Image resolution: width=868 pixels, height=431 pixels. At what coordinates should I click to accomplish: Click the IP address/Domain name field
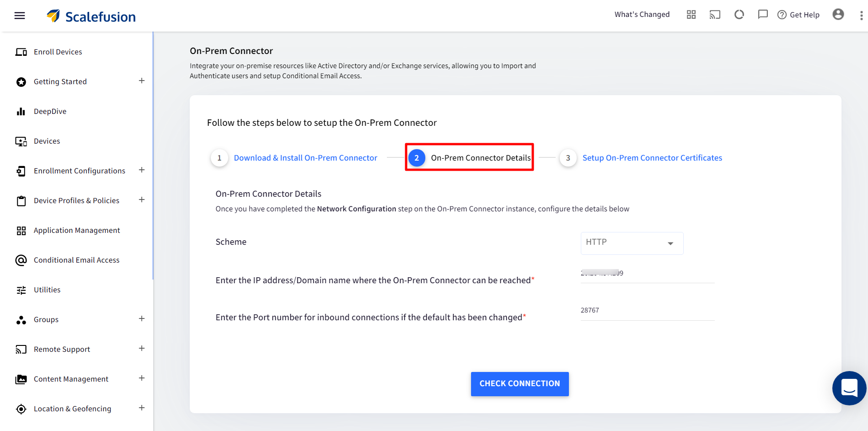coord(647,274)
